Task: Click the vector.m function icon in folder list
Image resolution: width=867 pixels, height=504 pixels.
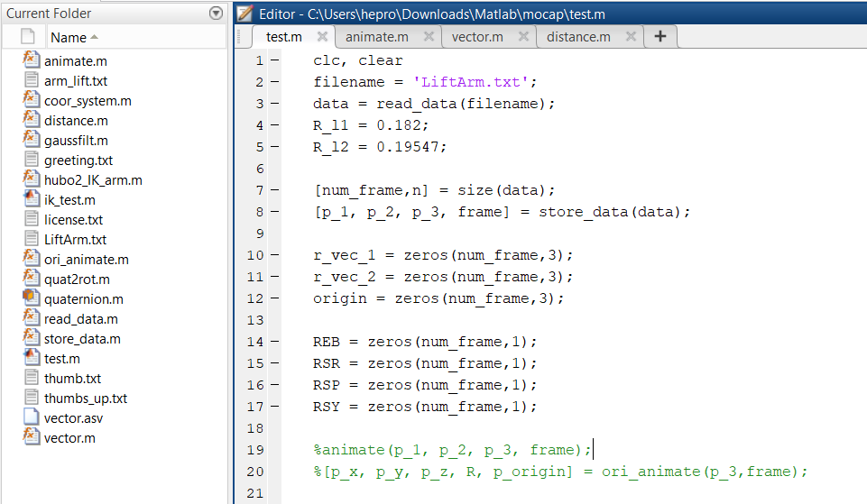Action: tap(32, 437)
